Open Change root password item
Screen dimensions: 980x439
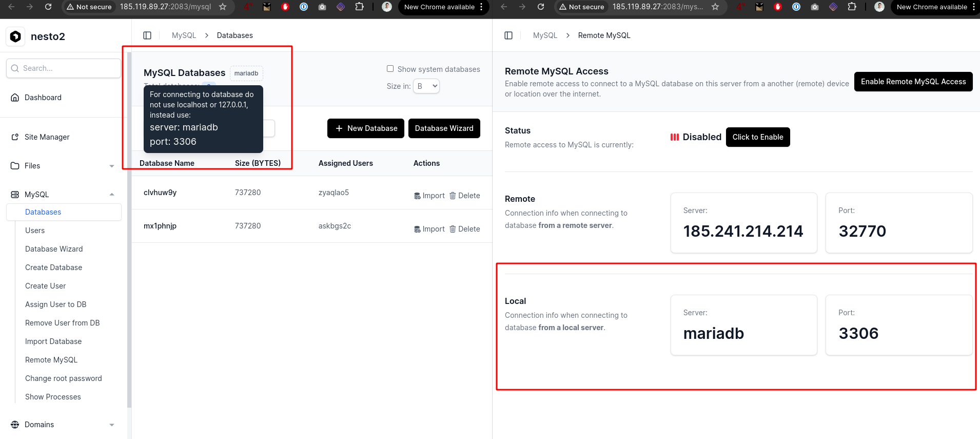point(64,378)
